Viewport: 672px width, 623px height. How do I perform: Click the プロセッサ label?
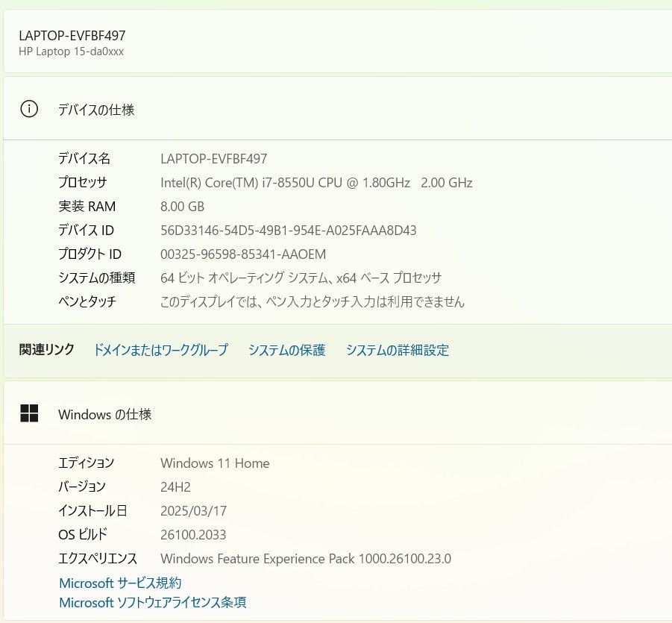[83, 182]
